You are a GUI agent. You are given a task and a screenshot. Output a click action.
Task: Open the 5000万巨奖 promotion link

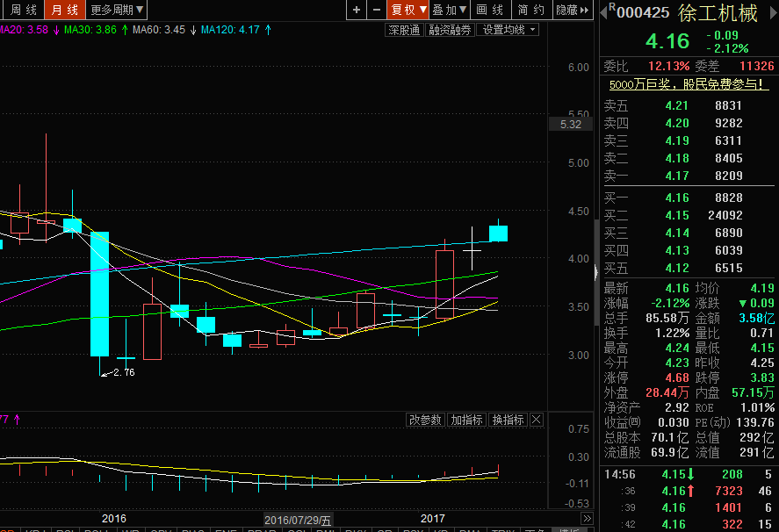(x=688, y=84)
